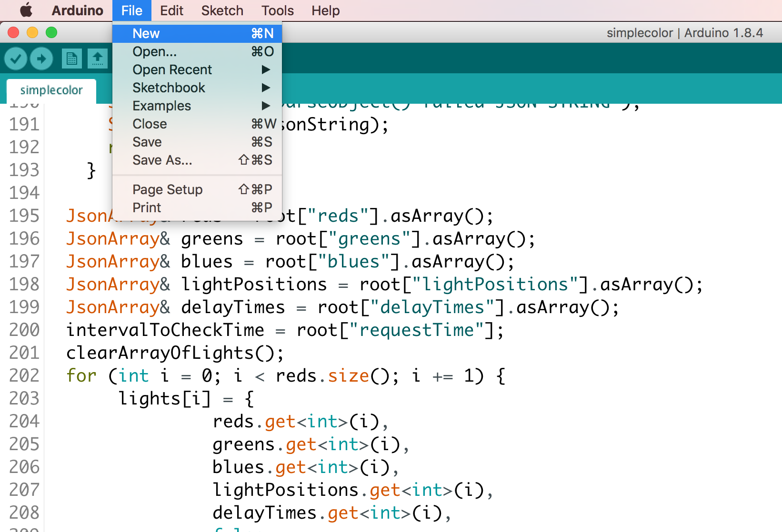The width and height of the screenshot is (782, 532).
Task: Choose Save from the File menu
Action: (x=197, y=142)
